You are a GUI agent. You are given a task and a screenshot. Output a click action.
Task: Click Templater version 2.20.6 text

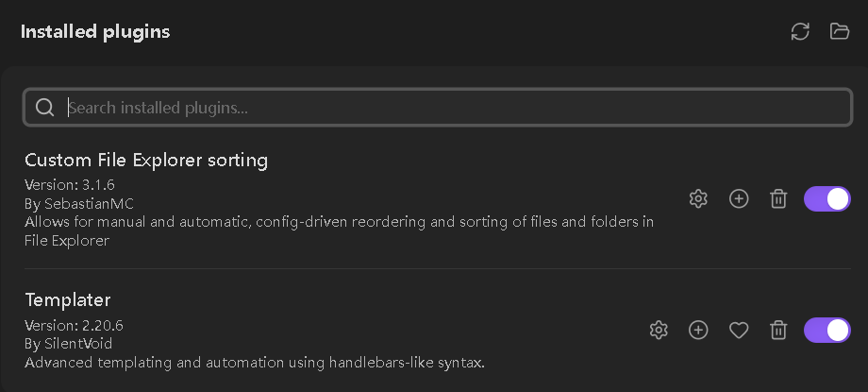pos(74,325)
